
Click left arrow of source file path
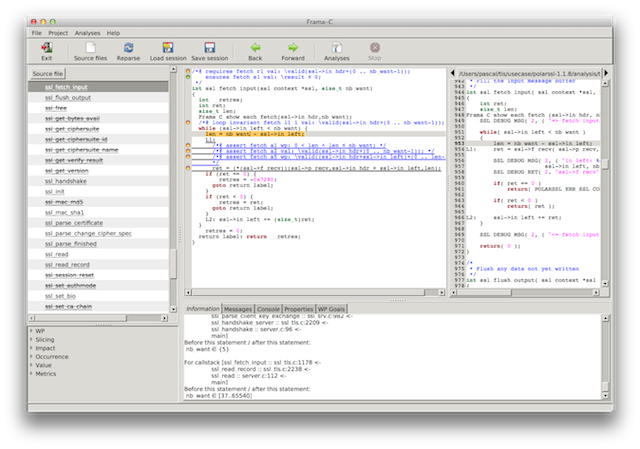(452, 73)
